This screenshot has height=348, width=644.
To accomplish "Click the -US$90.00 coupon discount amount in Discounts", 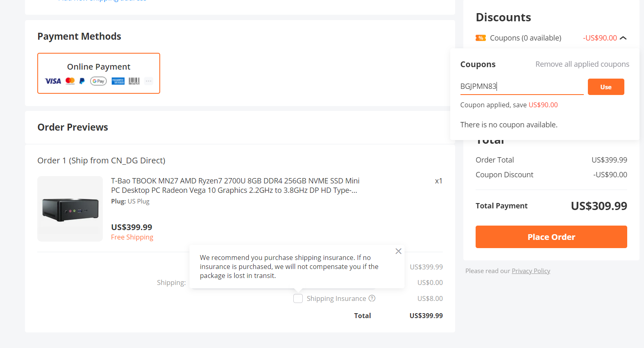I will point(600,38).
